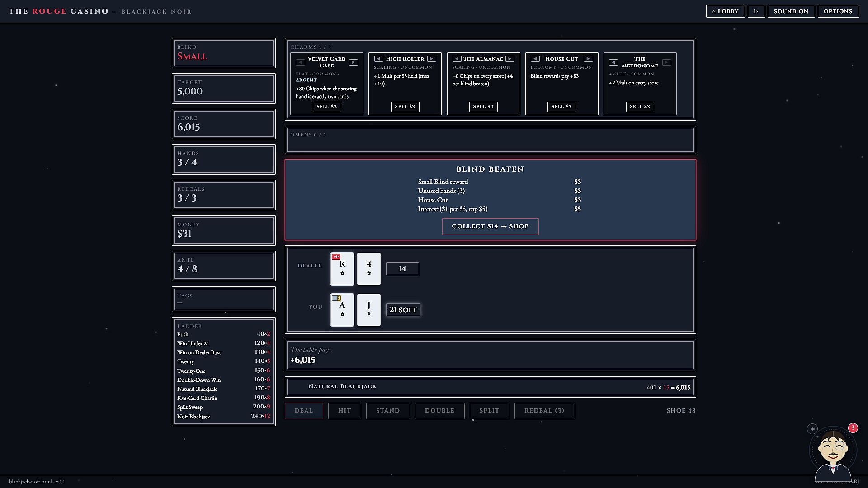Move The Almanac charm left
Image resolution: width=868 pixels, height=488 pixels.
457,59
